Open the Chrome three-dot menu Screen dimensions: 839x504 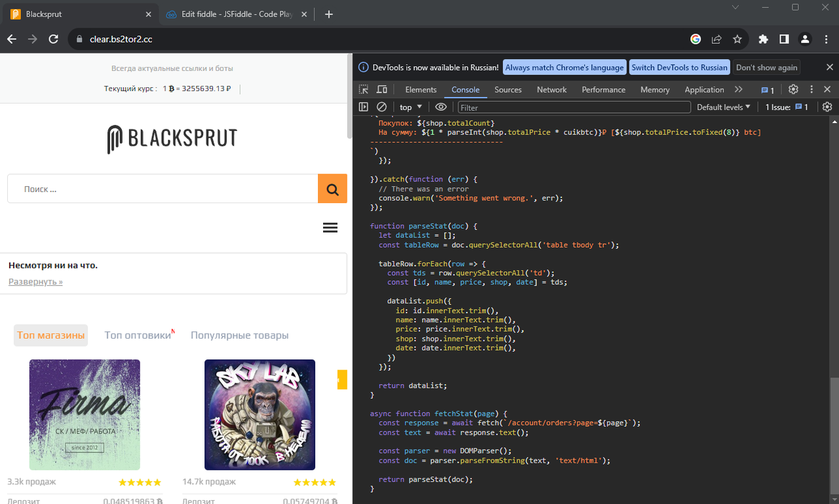tap(826, 39)
